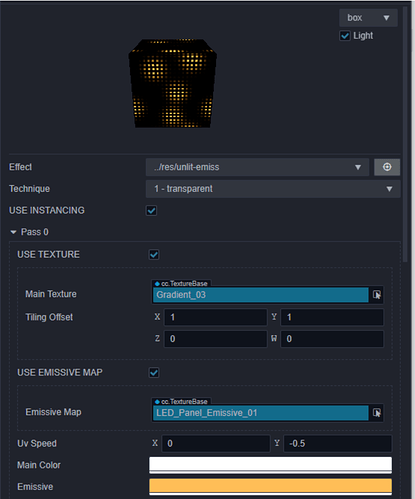Image resolution: width=415 pixels, height=499 pixels.
Task: Select the LED_Panel_Emissive_01 map field
Action: 261,413
